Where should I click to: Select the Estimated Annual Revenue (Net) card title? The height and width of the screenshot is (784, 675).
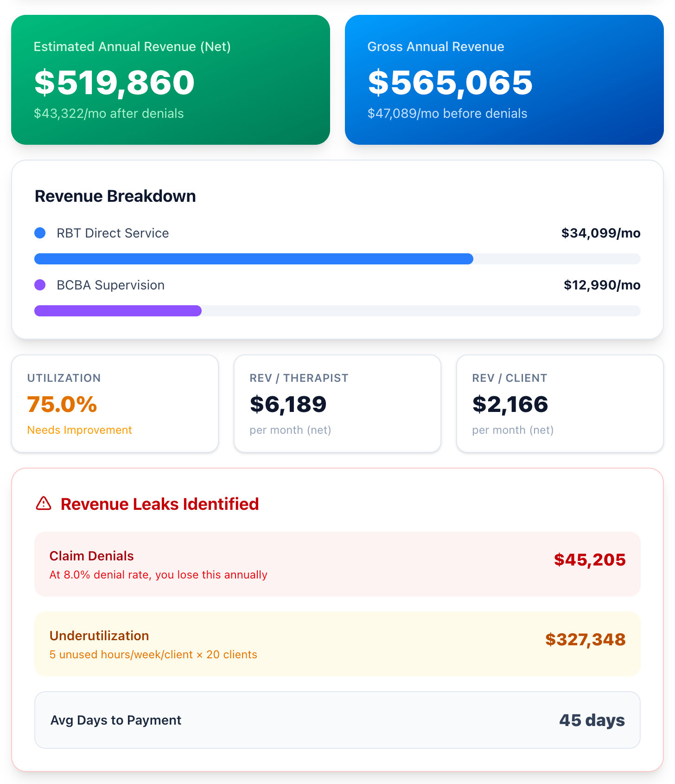coord(132,46)
